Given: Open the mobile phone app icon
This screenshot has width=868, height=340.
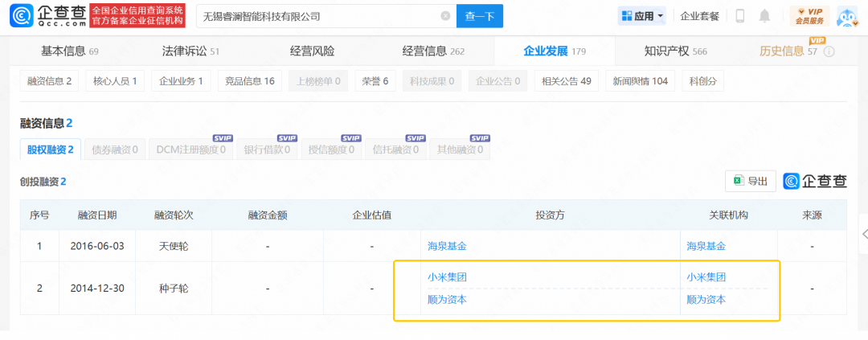Looking at the screenshot, I should coord(740,16).
